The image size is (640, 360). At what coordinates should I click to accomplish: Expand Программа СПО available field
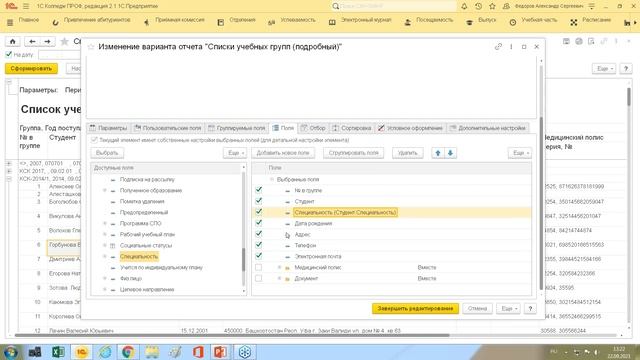pos(104,223)
